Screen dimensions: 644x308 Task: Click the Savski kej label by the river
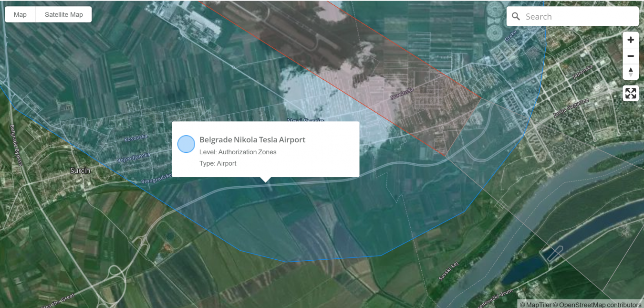click(x=448, y=271)
